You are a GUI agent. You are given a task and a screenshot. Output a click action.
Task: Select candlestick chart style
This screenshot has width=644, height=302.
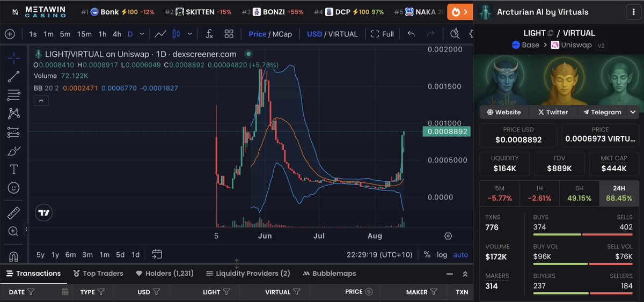click(x=175, y=34)
